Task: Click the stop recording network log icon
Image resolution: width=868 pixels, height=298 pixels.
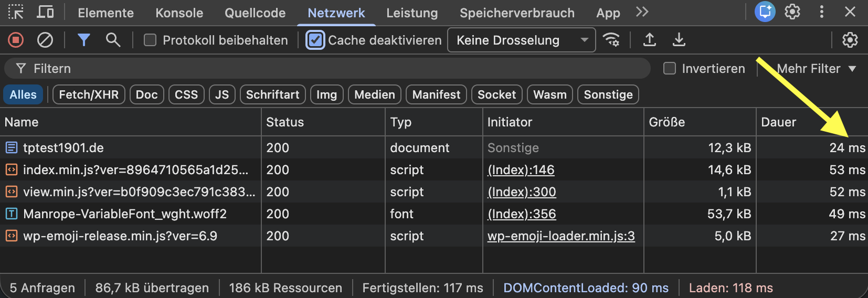Action: [16, 40]
